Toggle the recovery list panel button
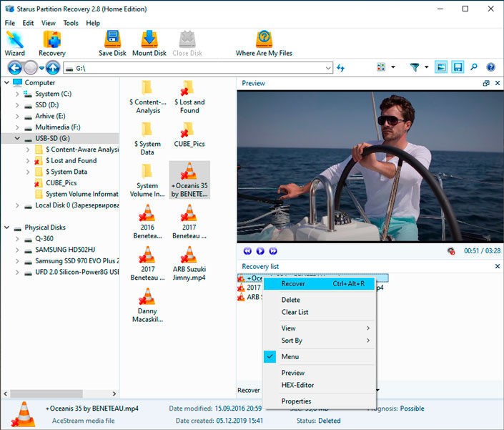Viewport: 504px width, 430px height. pyautogui.click(x=458, y=67)
